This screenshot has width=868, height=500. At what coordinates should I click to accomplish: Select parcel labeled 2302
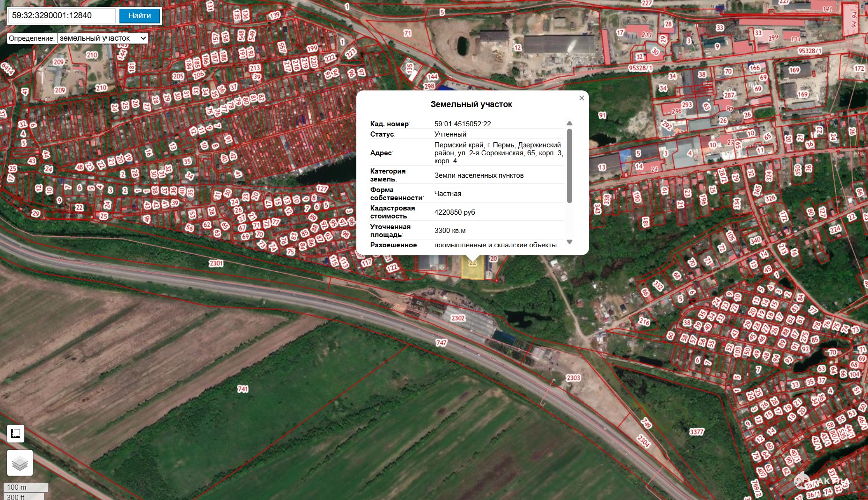pyautogui.click(x=458, y=318)
